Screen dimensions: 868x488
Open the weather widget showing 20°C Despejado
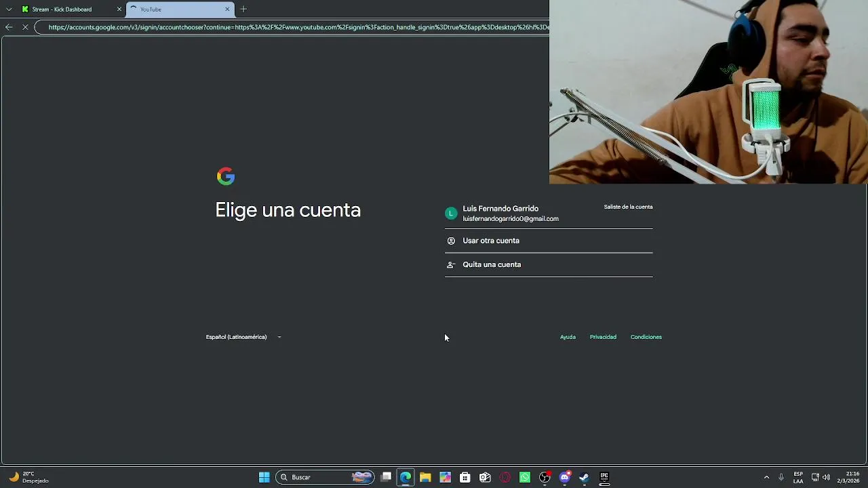[x=28, y=477]
